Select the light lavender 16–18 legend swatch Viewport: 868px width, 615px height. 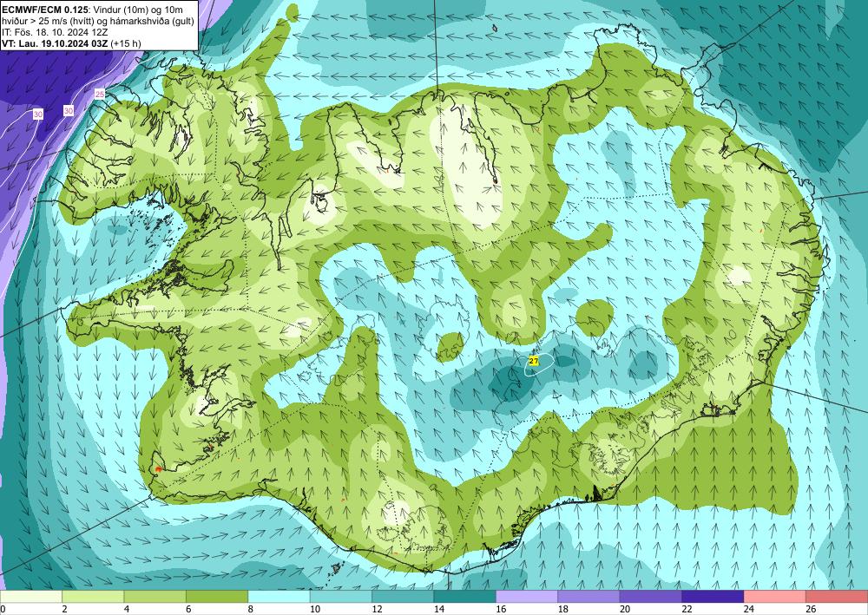[x=527, y=597]
